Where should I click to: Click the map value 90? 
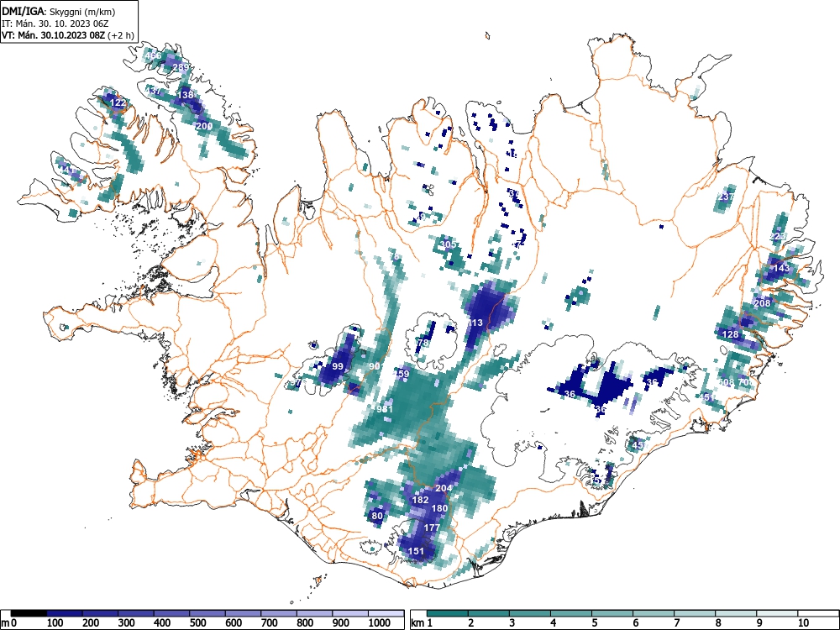tap(375, 366)
